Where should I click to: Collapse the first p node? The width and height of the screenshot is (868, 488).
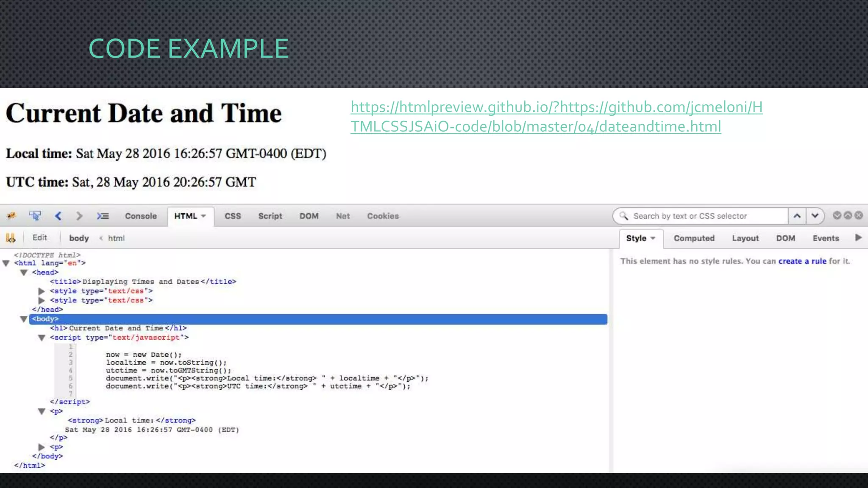tap(42, 411)
